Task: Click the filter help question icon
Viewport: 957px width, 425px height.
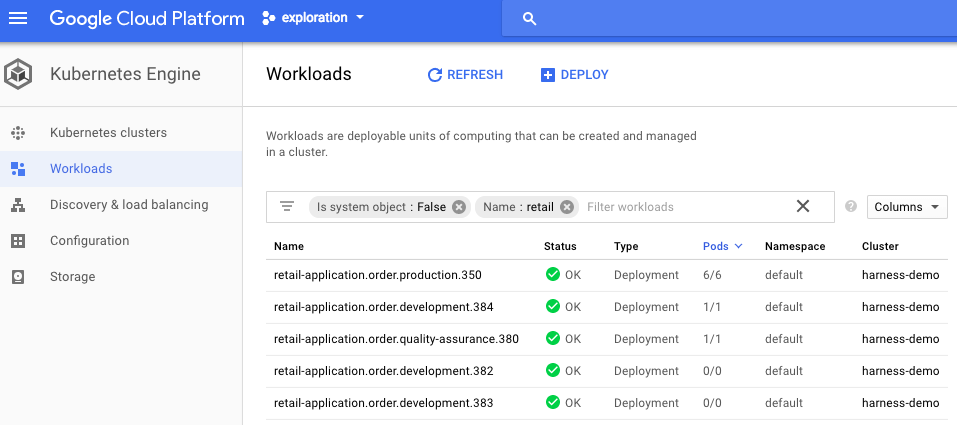Action: pyautogui.click(x=851, y=206)
